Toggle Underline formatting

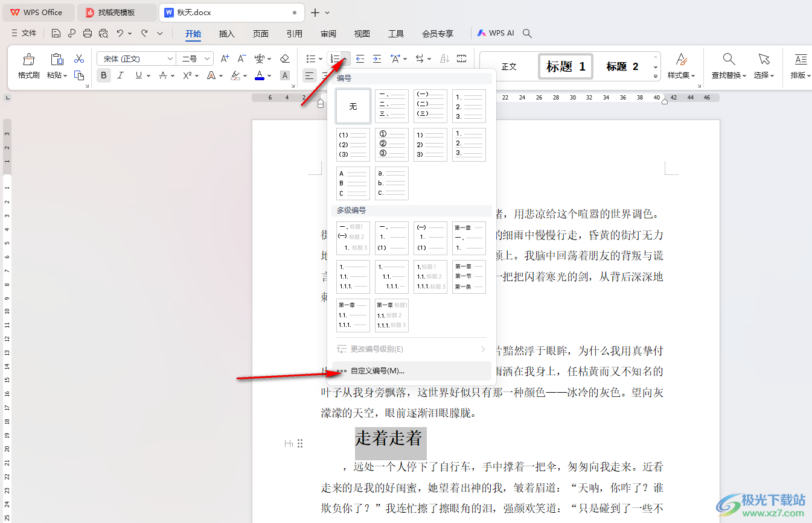click(x=139, y=75)
